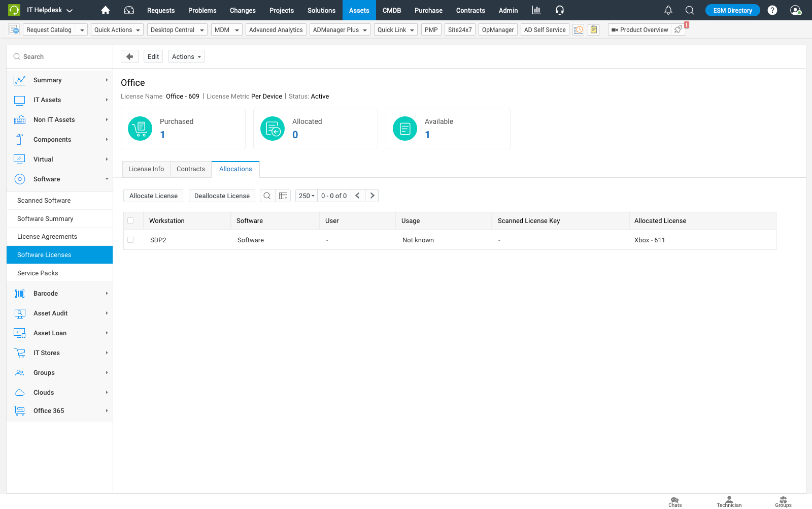Expand the Request Catalog dropdown
Viewport: 812px width, 509px height.
tap(82, 30)
